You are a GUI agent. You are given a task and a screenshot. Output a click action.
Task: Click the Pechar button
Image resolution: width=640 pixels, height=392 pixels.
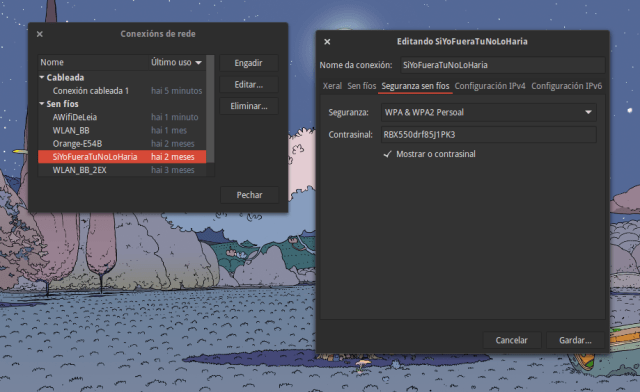point(249,195)
